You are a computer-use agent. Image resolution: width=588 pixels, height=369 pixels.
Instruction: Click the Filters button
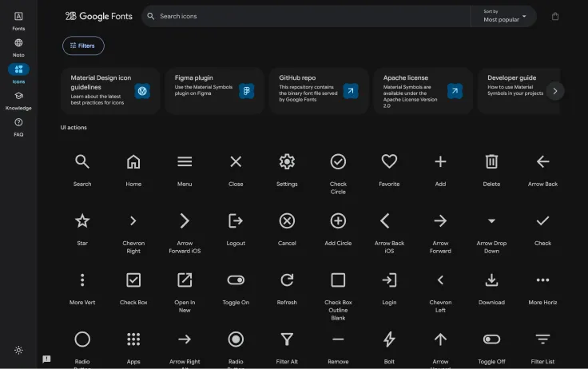click(x=83, y=46)
